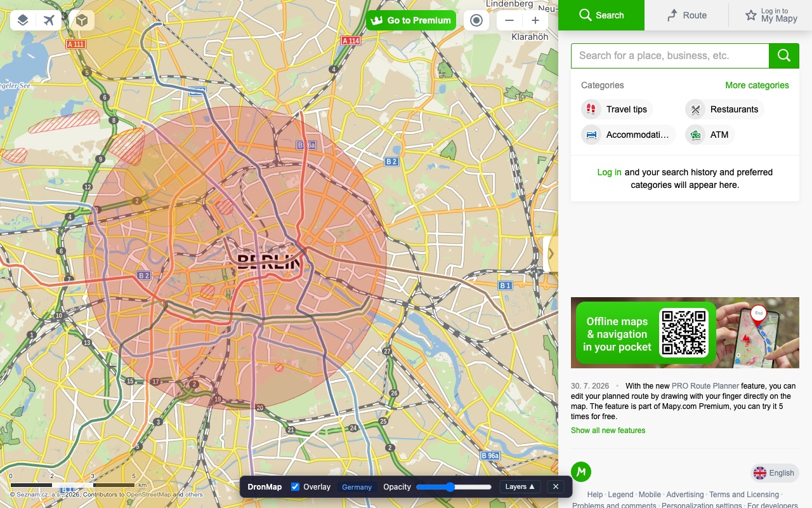
Task: Switch to the Search tab
Action: click(x=601, y=15)
